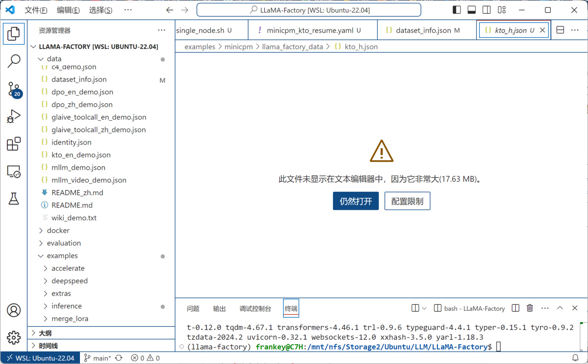Select the bash - LLaMA-Factory terminal entry
This screenshot has width=588, height=364.
point(469,308)
